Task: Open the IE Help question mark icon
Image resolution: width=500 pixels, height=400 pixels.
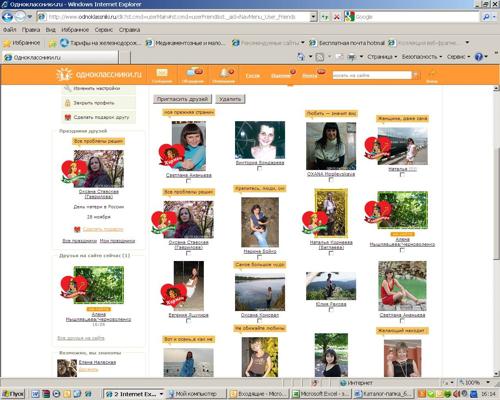Action: coord(479,57)
